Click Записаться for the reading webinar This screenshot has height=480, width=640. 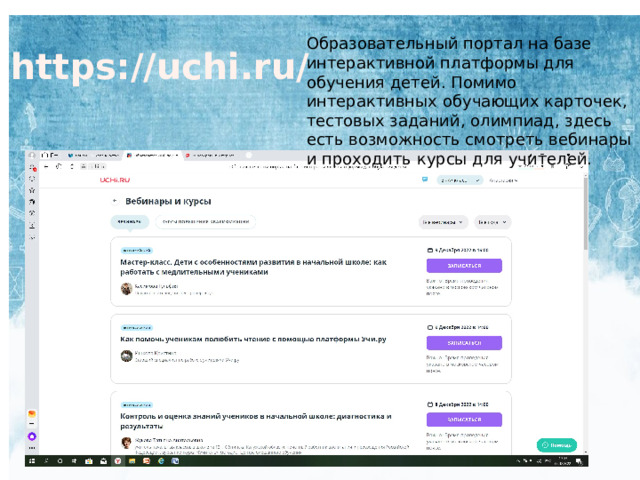click(464, 343)
